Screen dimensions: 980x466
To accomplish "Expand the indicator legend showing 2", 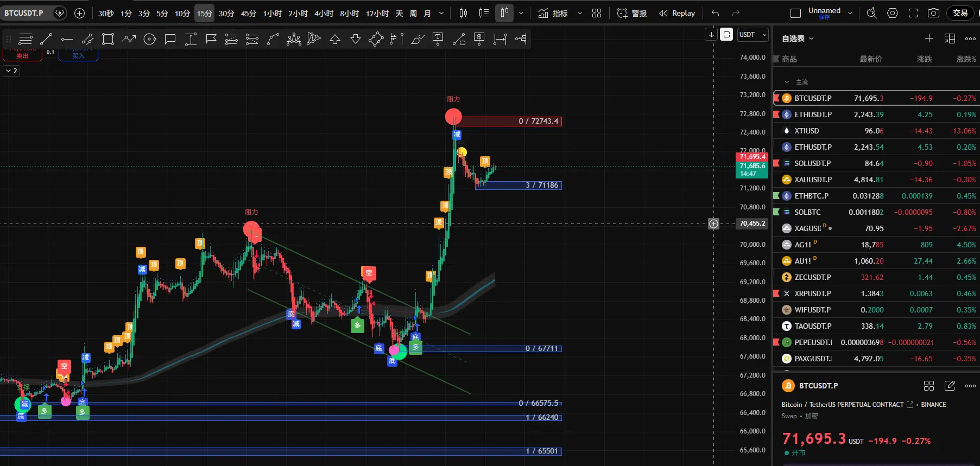I will point(11,71).
